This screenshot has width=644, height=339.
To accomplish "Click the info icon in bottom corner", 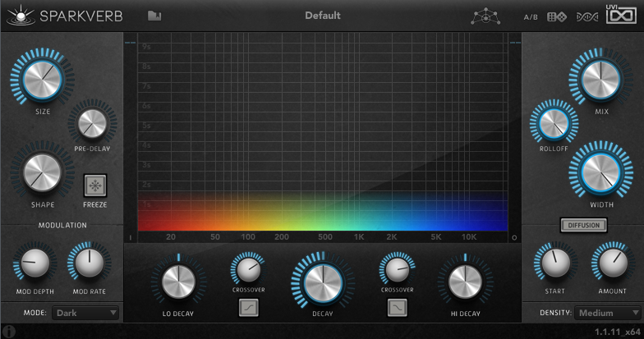I will 9,331.
